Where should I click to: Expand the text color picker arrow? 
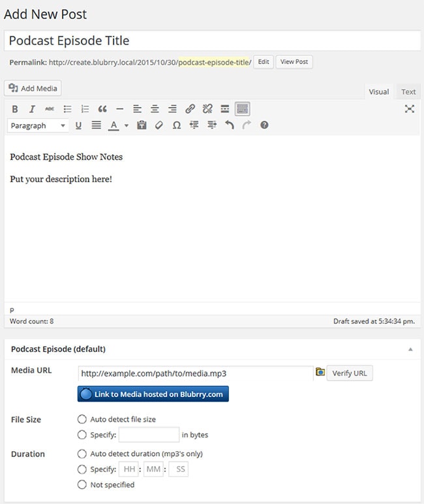tap(126, 125)
